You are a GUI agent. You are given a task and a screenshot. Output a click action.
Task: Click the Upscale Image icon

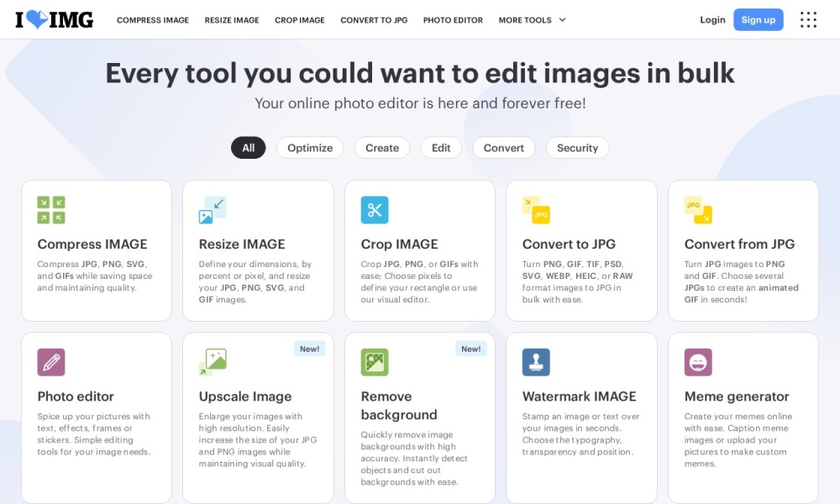click(x=213, y=362)
